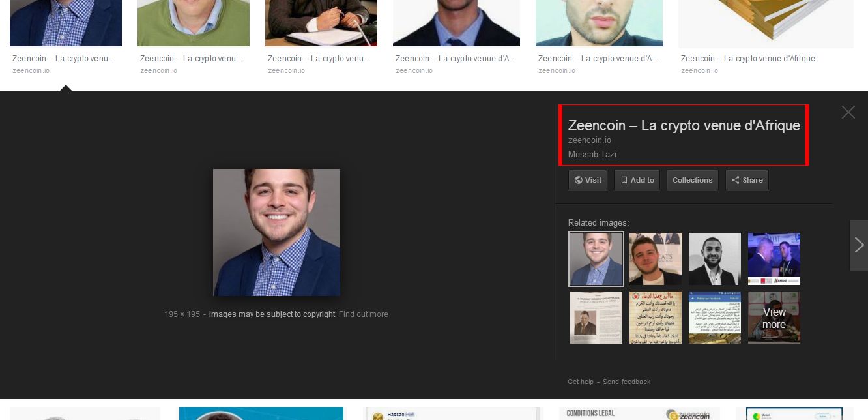Open the related image of the red and green Arabic poster
This screenshot has width=868, height=420.
click(656, 318)
